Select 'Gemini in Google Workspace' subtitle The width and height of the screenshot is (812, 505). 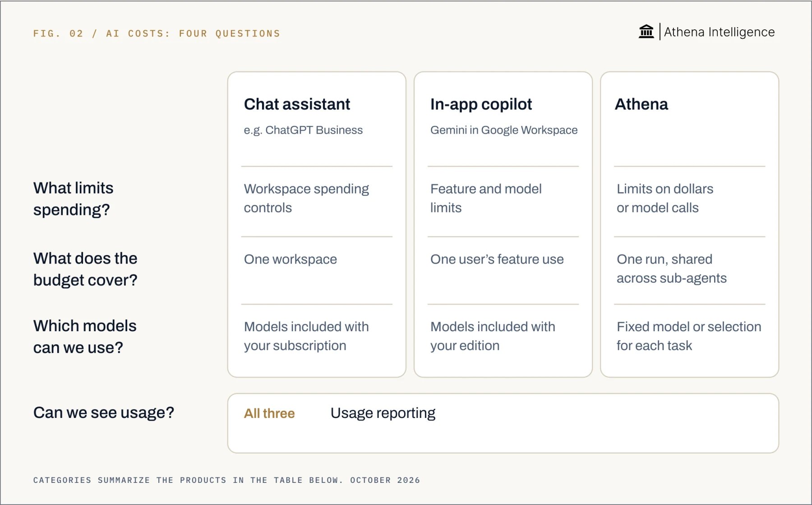(x=504, y=130)
